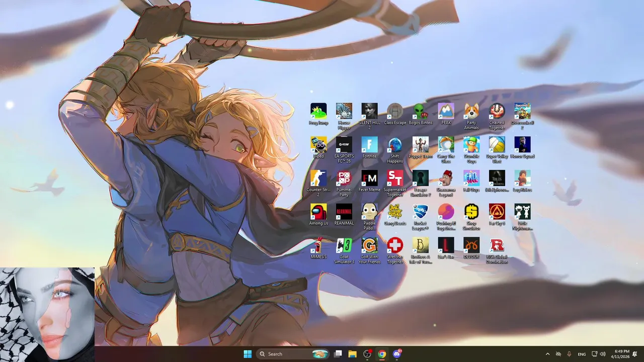Launch DEVOUR from the desktop

point(471,249)
